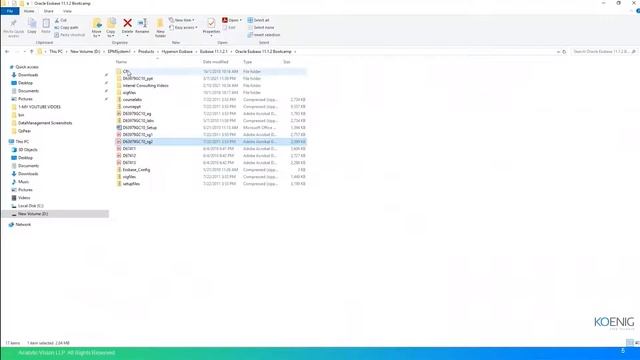The image size is (640, 360).
Task: Switch to details view icon in status bar
Action: (630, 343)
